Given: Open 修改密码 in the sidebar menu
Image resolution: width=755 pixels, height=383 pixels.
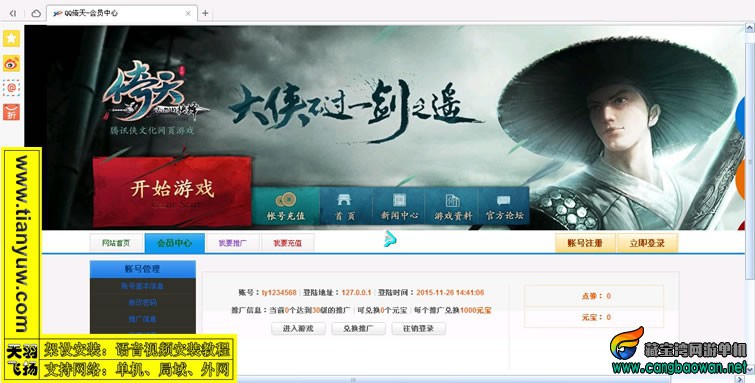Looking at the screenshot, I should pyautogui.click(x=143, y=303).
